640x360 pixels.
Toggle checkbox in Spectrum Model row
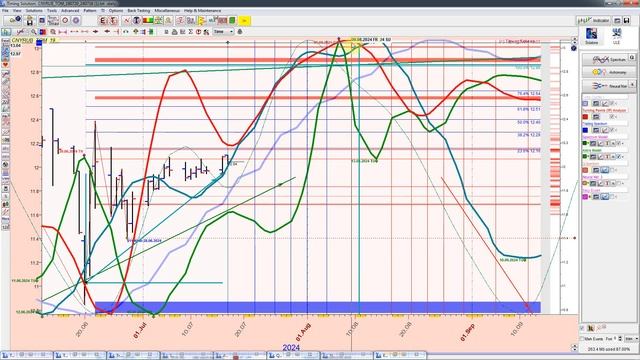click(x=619, y=143)
